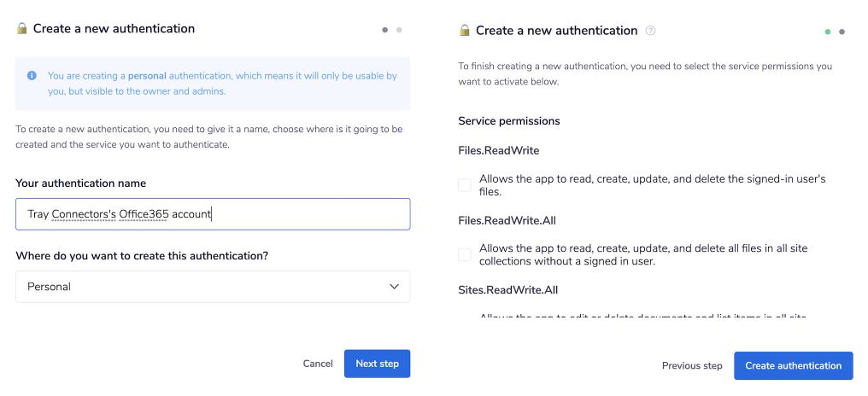Click the lock icon in the right dialog
Viewport: 868px width, 396px height.
click(x=465, y=31)
